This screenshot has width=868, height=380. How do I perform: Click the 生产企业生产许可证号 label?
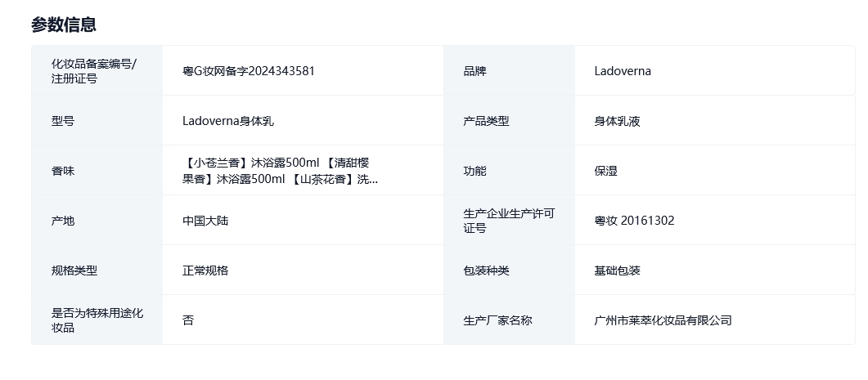[509, 220]
